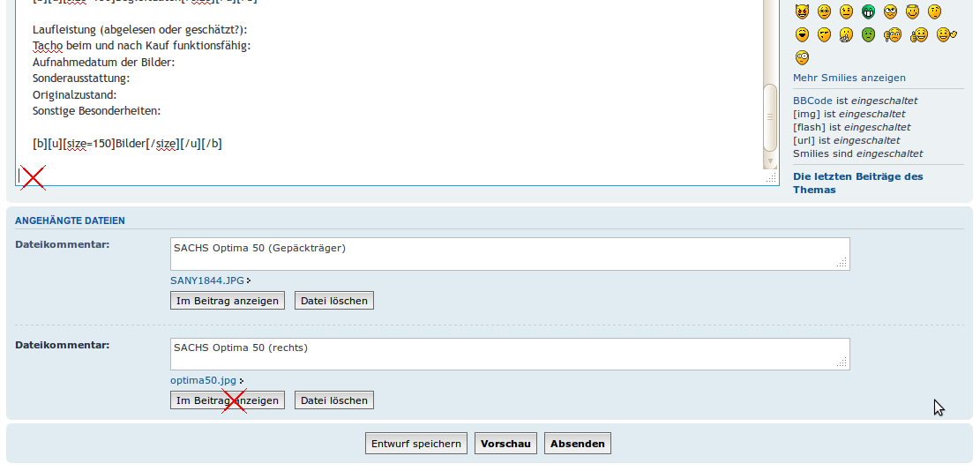This screenshot has height=471, width=980.
Task: Click Im Beitrag anzeigen for SANY1844.JPG
Action: tap(228, 301)
